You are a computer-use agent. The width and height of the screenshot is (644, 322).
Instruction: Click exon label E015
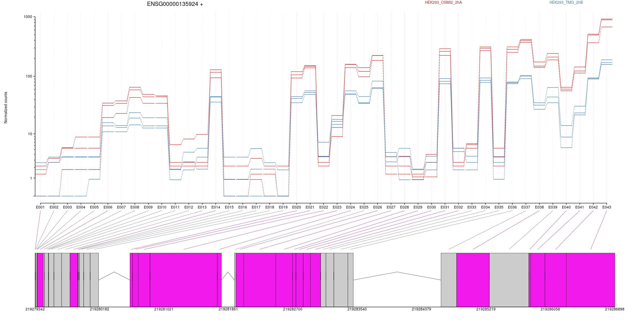pyautogui.click(x=229, y=207)
